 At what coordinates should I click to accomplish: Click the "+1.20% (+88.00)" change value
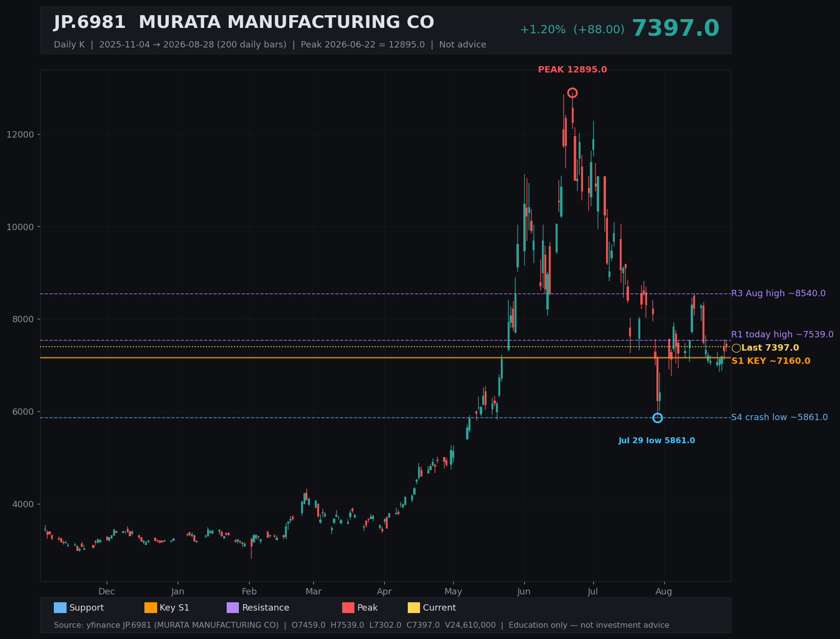[572, 29]
